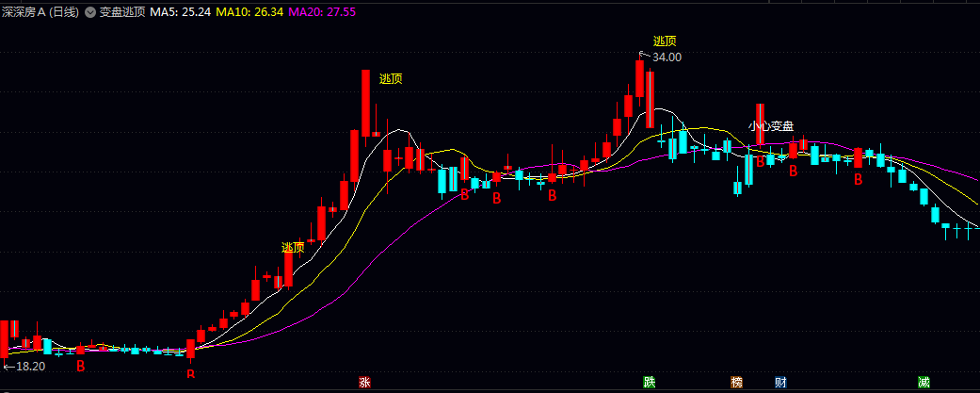Click the green 减 event marker

click(924, 382)
